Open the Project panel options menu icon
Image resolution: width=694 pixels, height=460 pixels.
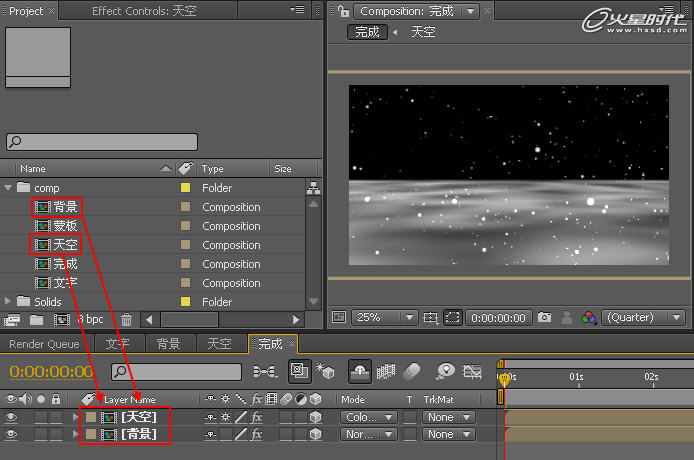[x=297, y=9]
